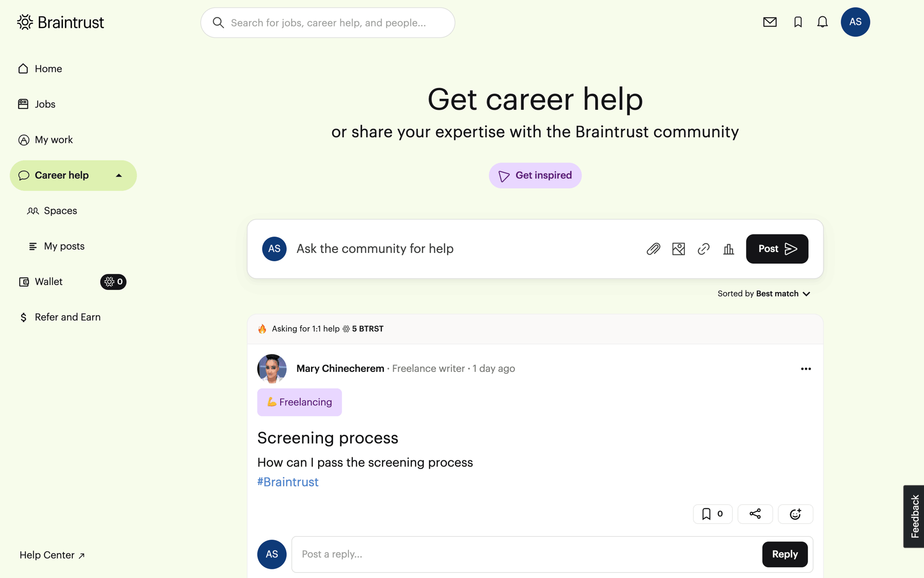Open the post's three-dot options menu

pyautogui.click(x=806, y=369)
